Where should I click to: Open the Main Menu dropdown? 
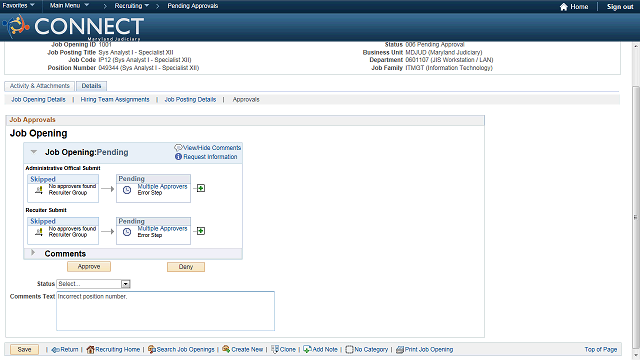(x=69, y=5)
